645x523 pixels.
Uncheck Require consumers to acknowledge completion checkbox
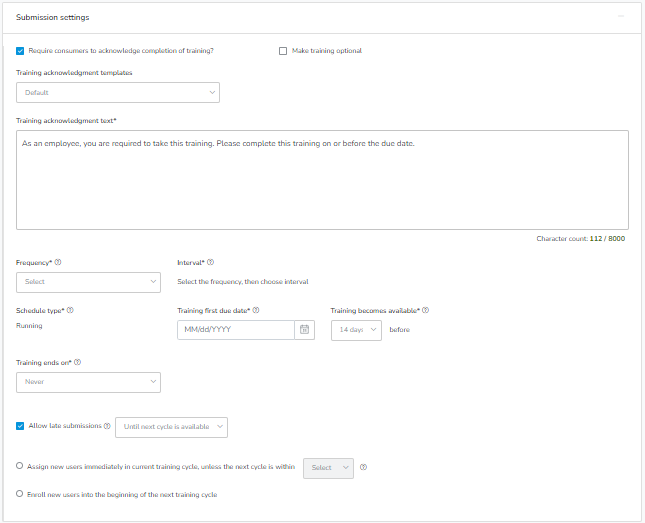tap(20, 51)
